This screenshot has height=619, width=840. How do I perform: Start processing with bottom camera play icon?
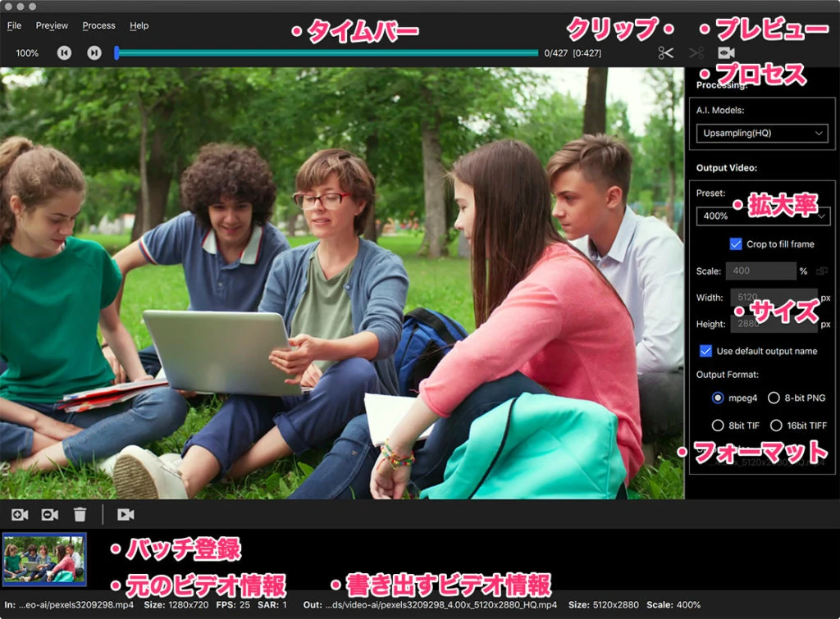(126, 514)
